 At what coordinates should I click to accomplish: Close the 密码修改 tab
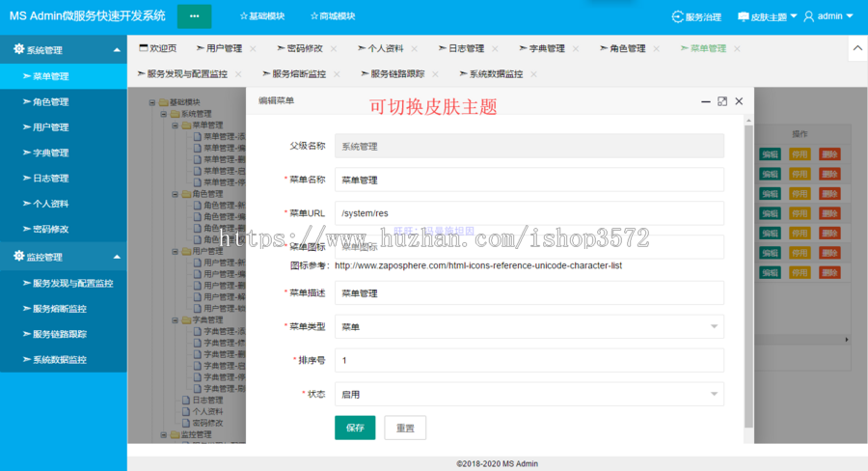click(334, 49)
